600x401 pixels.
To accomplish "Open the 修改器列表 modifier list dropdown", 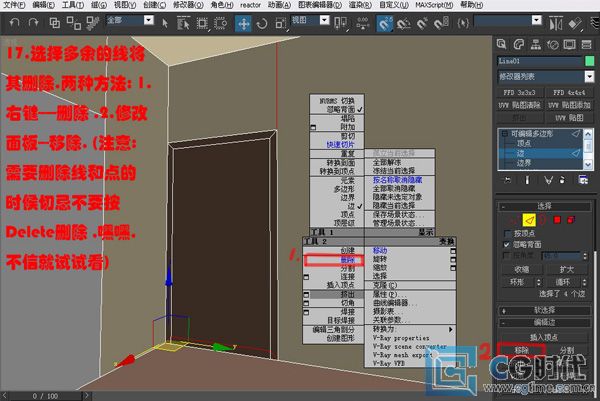I will 589,77.
